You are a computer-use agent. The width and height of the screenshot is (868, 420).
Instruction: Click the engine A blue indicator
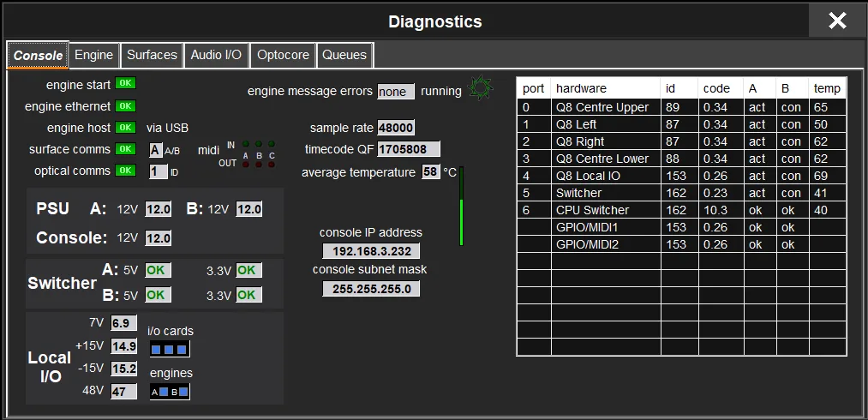164,393
